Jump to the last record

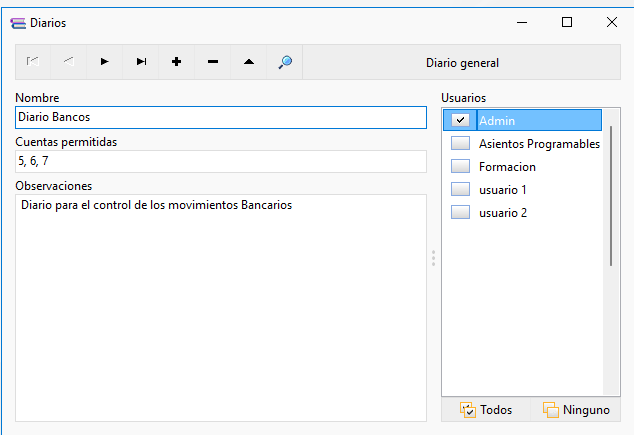(141, 62)
